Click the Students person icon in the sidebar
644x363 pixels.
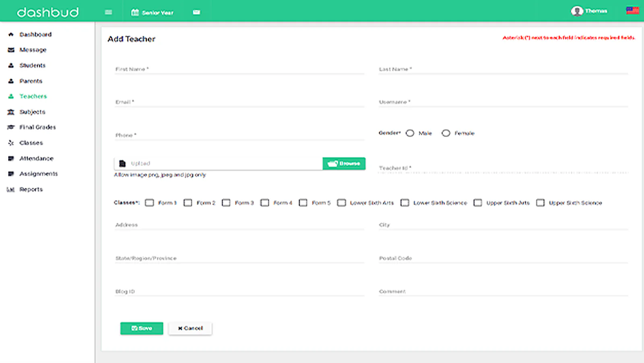point(11,65)
